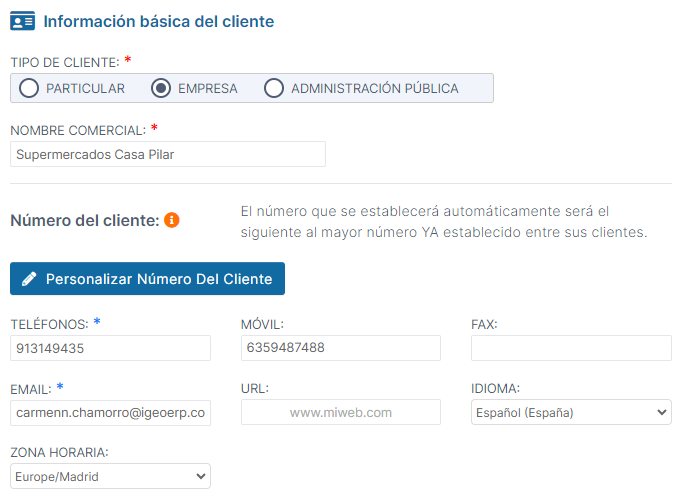Click the MÓVIL number field
The width and height of the screenshot is (681, 496).
(340, 348)
